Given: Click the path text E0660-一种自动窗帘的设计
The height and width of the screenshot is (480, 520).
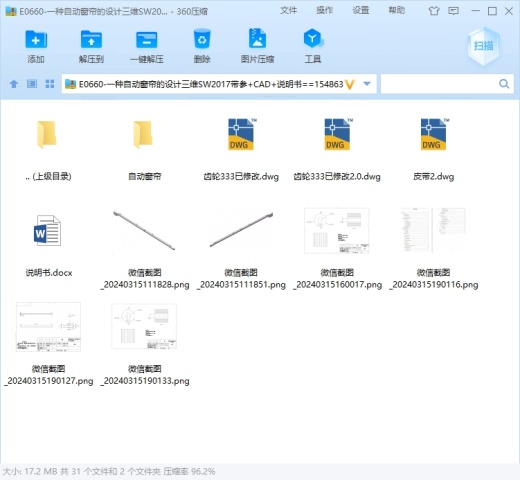Looking at the screenshot, I should click(x=211, y=84).
